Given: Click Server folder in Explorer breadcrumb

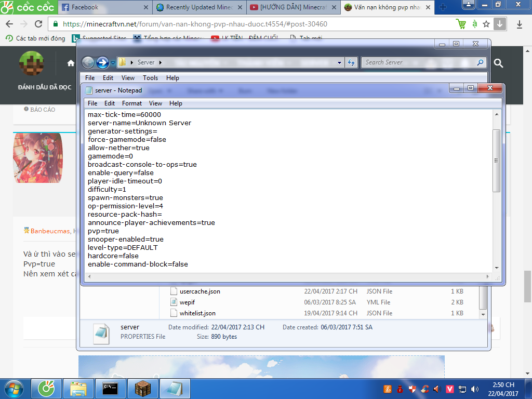Looking at the screenshot, I should click(x=146, y=62).
